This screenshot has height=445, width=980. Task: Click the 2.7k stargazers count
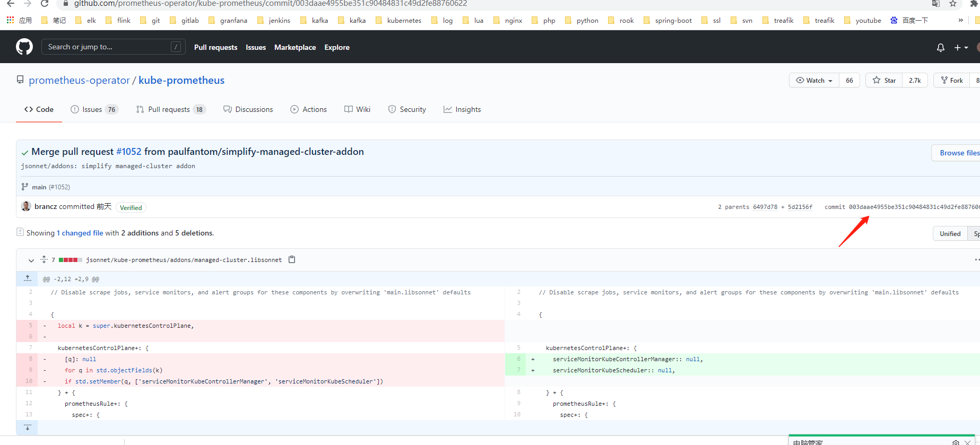[x=915, y=80]
